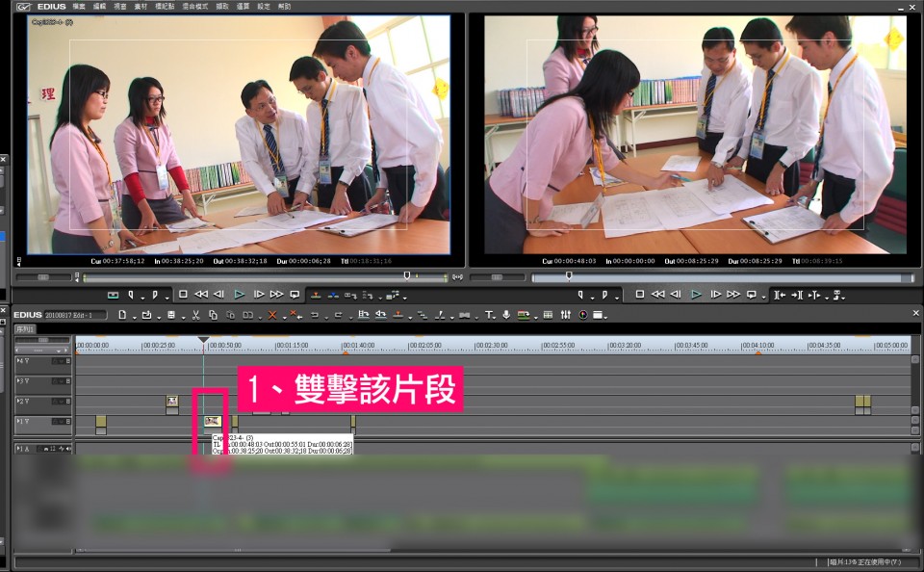Click Stop in the right recorder monitor

click(640, 295)
